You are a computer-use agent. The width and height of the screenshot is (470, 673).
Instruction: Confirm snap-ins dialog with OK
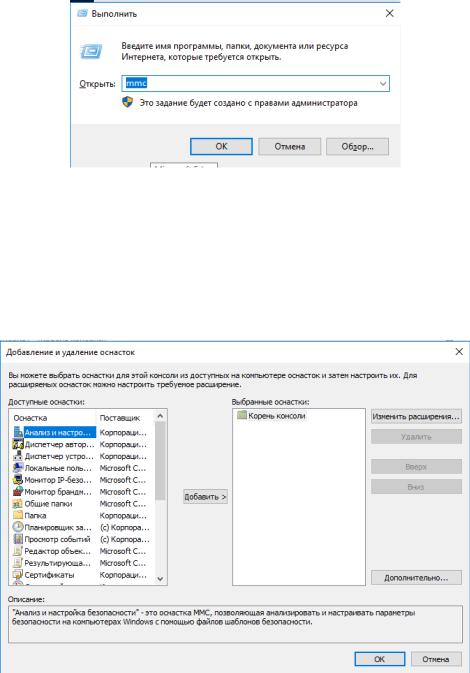[x=379, y=659]
